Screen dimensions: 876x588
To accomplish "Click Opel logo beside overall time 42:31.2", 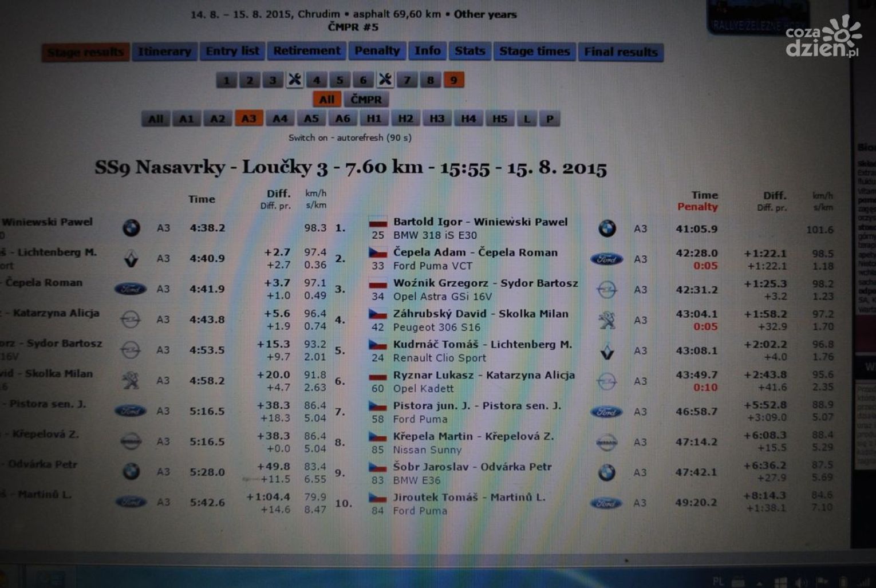I will [607, 290].
